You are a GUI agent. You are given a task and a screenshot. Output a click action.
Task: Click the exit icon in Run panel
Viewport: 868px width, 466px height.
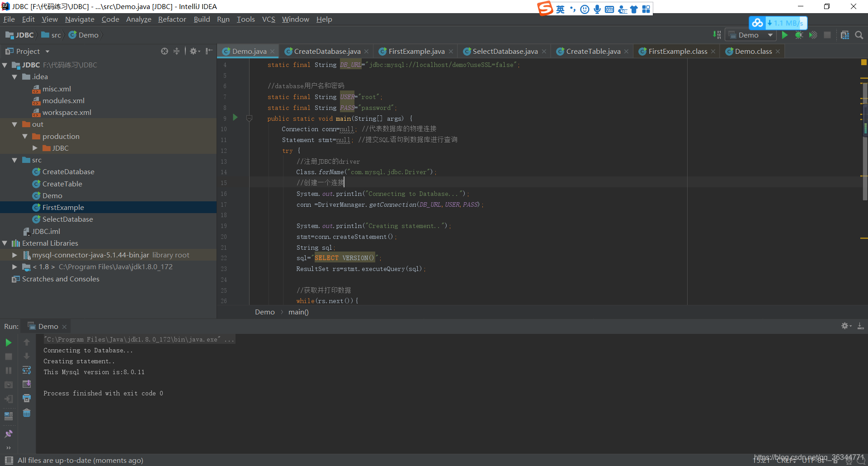coord(9,399)
